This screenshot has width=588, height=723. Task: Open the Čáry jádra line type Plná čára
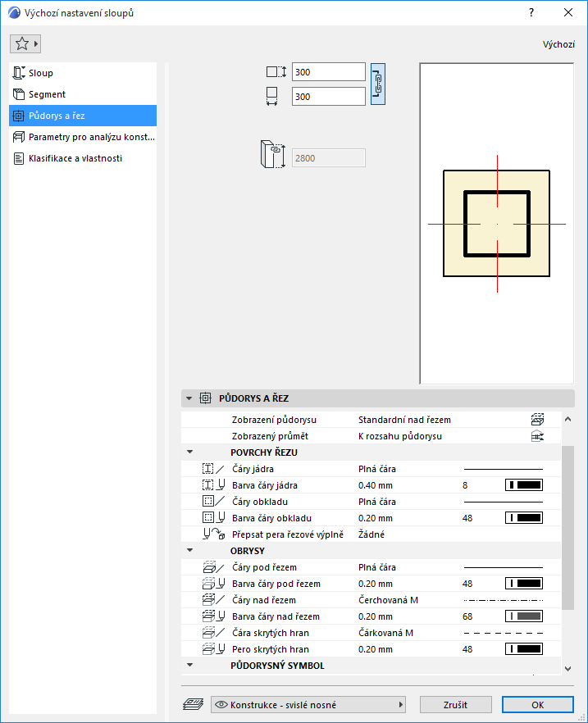click(x=376, y=469)
